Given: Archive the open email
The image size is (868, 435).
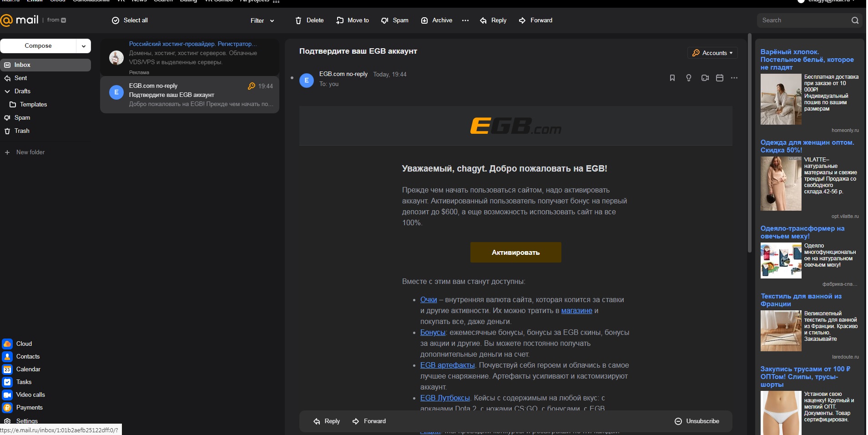Looking at the screenshot, I should tap(437, 20).
